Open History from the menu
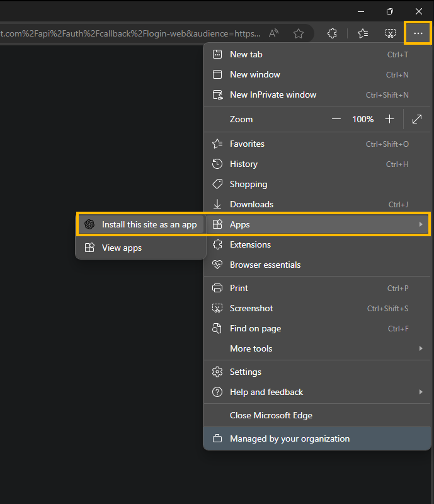 (317, 164)
